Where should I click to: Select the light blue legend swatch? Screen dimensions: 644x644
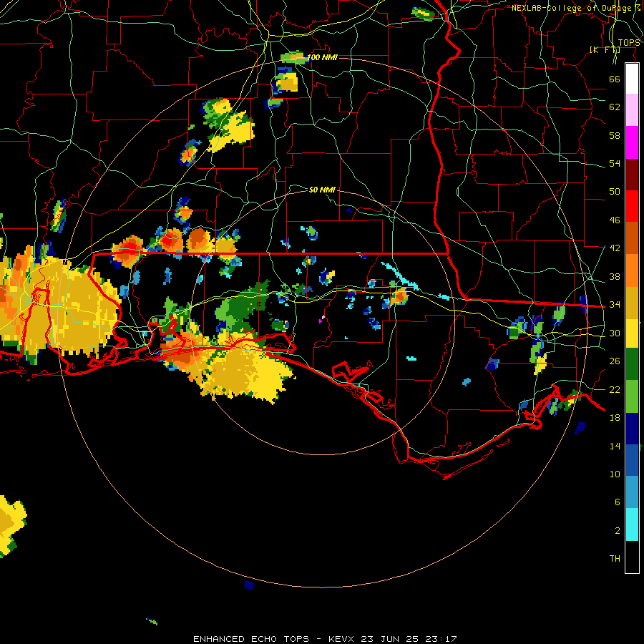tap(632, 492)
